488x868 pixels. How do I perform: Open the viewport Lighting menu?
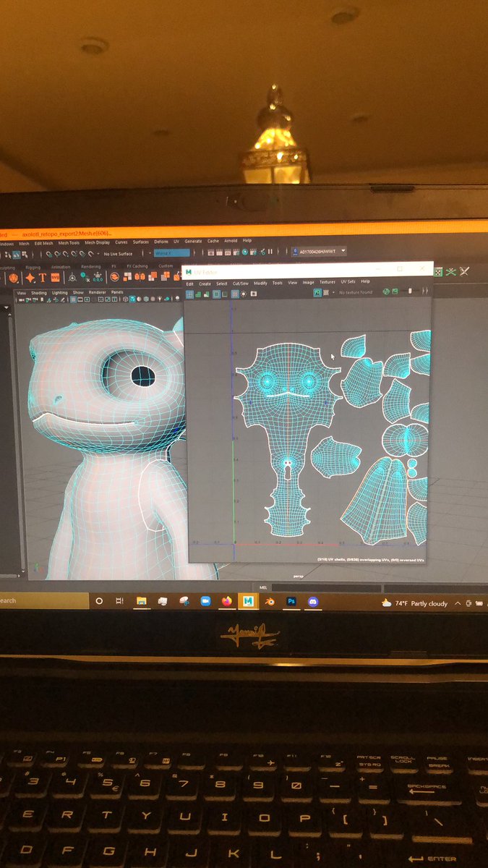[59, 293]
